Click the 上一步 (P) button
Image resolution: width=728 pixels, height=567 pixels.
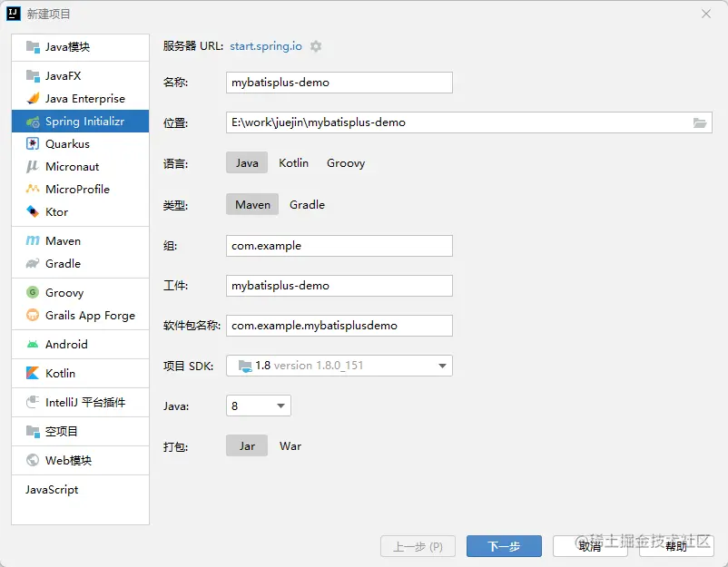coord(418,546)
